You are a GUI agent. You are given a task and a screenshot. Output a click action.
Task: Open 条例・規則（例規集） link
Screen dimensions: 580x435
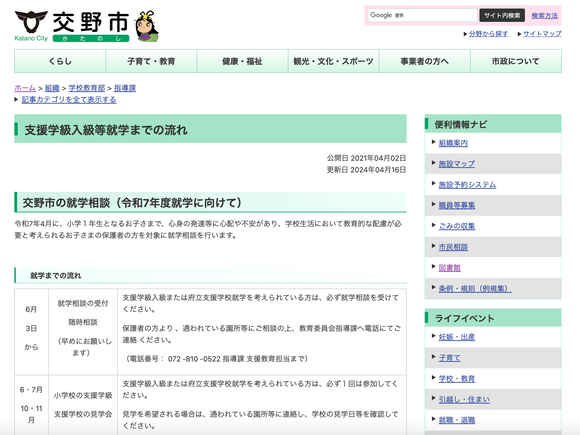[x=475, y=289]
